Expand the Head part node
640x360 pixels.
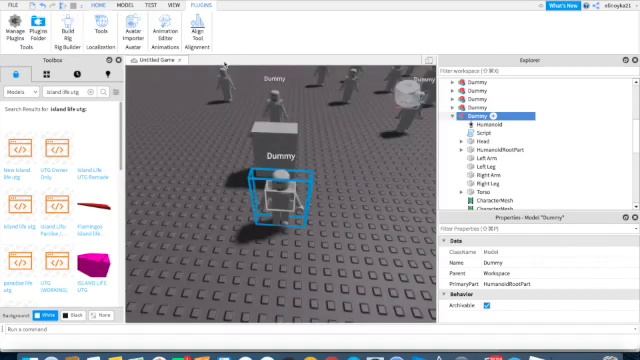[x=461, y=142]
